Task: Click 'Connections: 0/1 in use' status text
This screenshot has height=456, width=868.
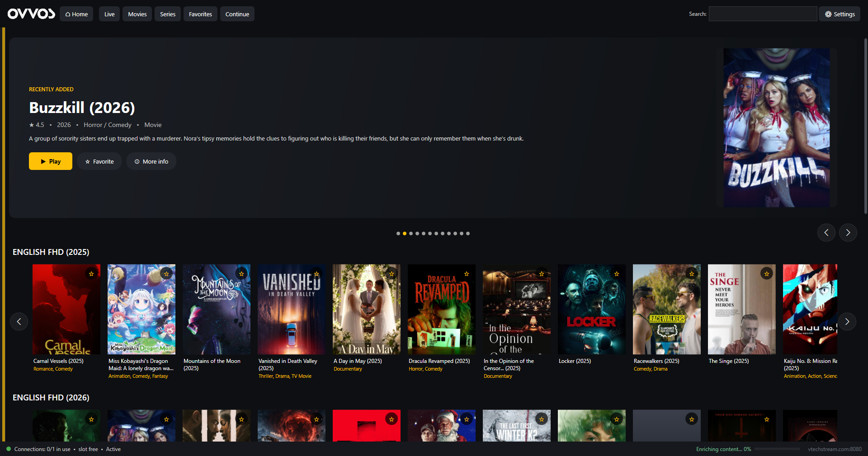Action: point(42,449)
